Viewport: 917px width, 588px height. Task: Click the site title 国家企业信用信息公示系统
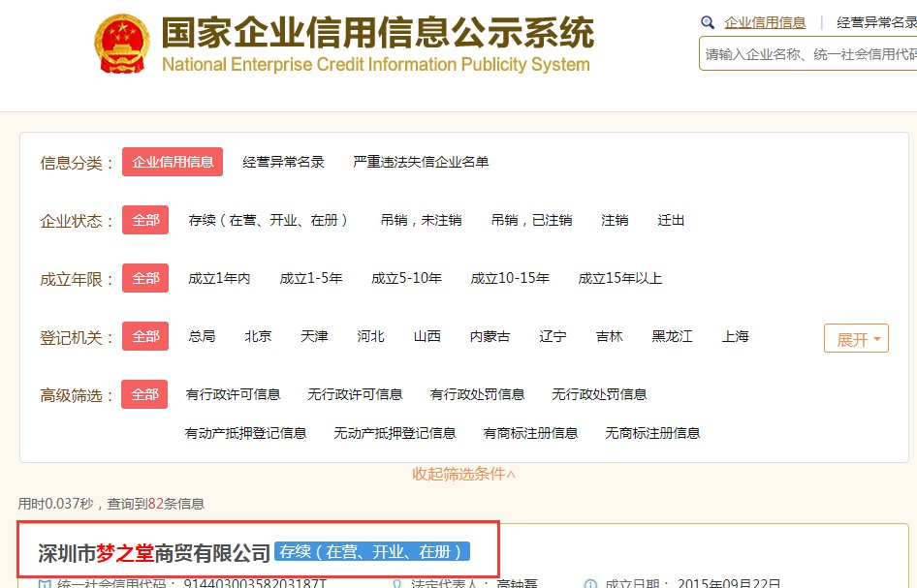tap(378, 32)
